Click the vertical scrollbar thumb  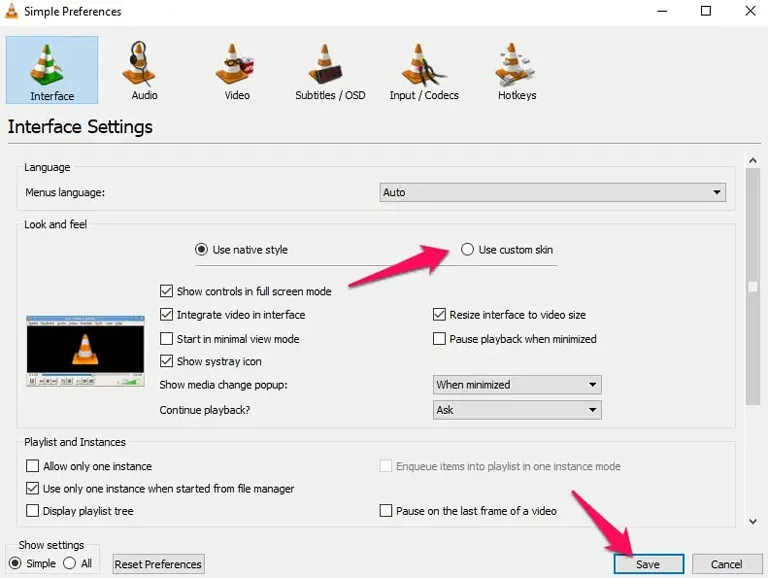coord(753,287)
